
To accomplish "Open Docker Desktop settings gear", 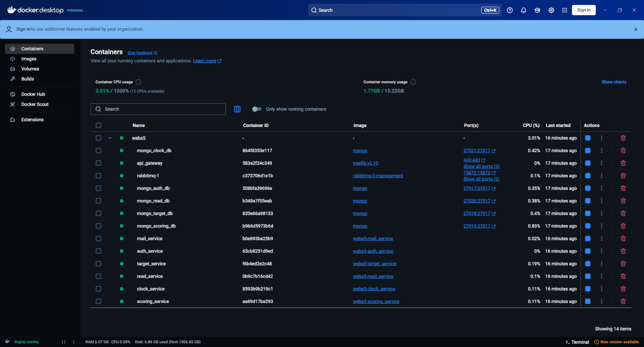I will pos(551,10).
